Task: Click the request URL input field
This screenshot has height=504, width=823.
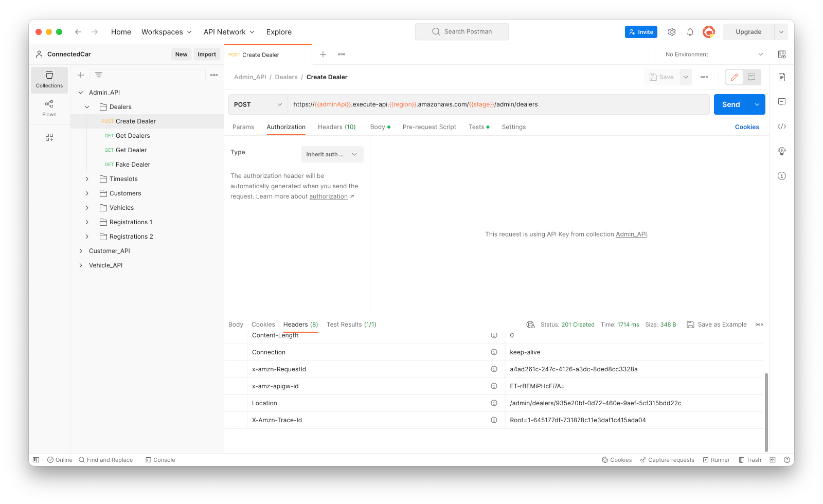Action: [498, 104]
